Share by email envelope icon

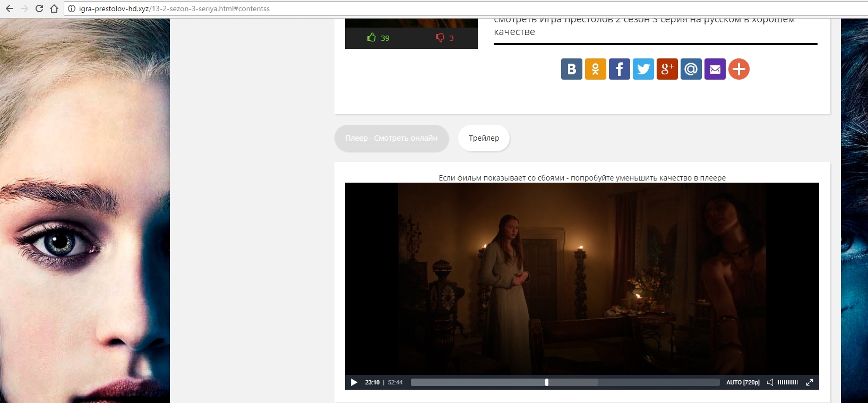coord(715,69)
